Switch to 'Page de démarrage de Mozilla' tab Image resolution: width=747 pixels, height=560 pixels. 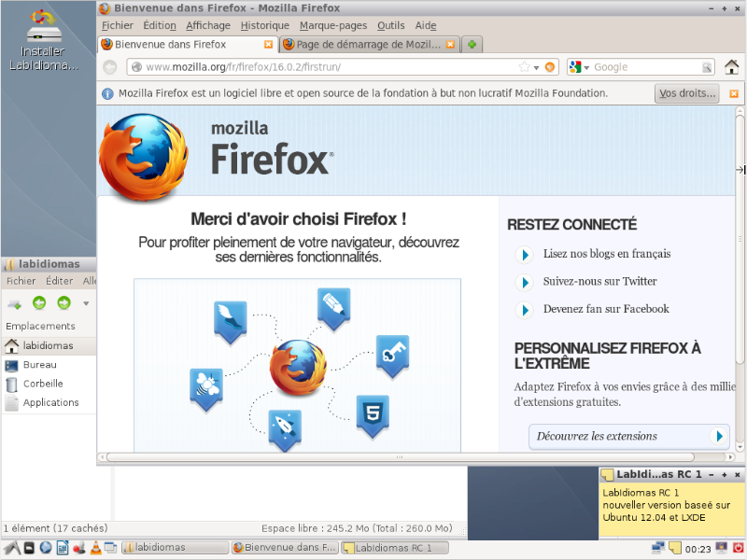point(369,44)
